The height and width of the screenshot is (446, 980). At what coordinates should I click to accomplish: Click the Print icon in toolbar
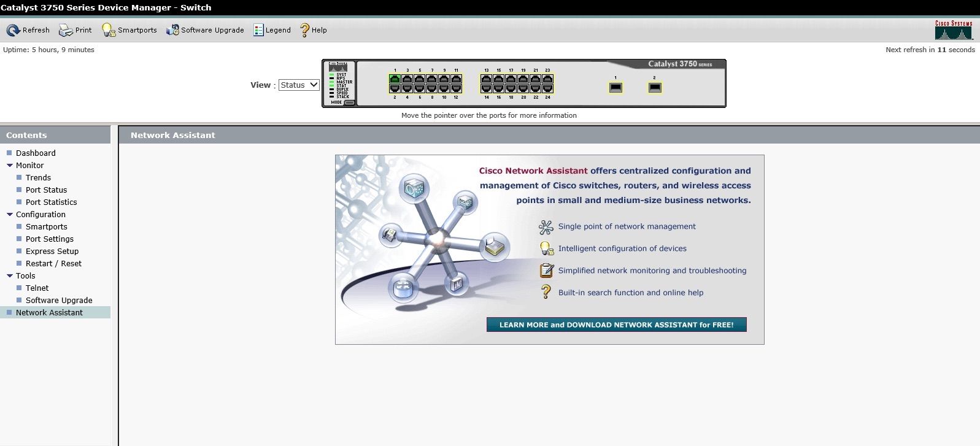pos(66,30)
